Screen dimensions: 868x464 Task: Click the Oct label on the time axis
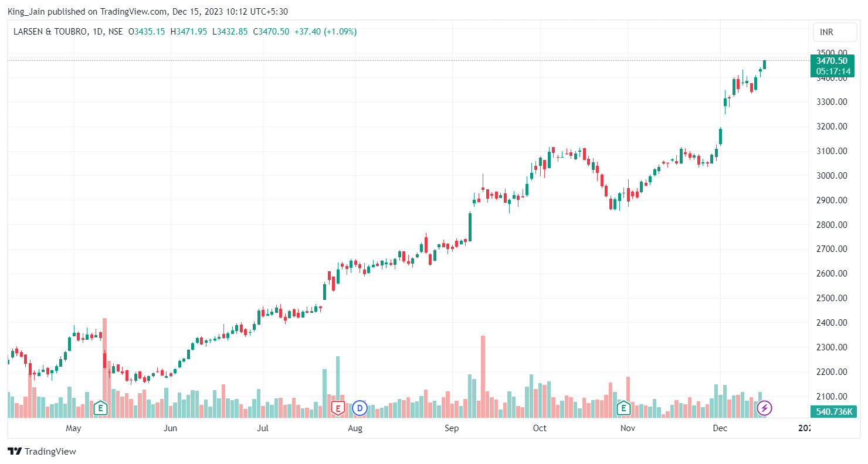coord(540,428)
